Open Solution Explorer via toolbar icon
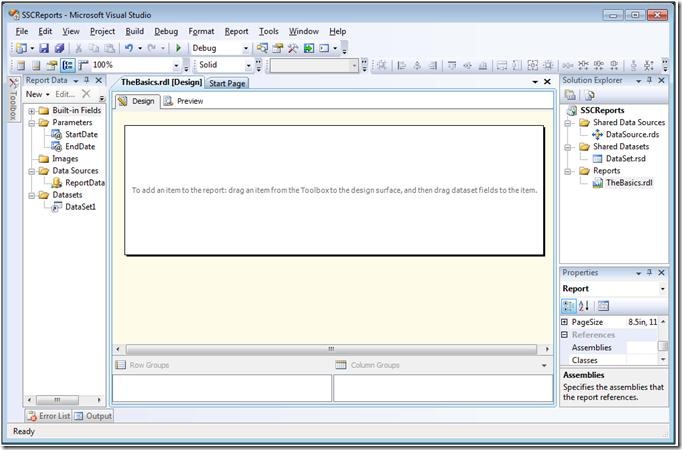682x450 pixels. click(x=262, y=48)
